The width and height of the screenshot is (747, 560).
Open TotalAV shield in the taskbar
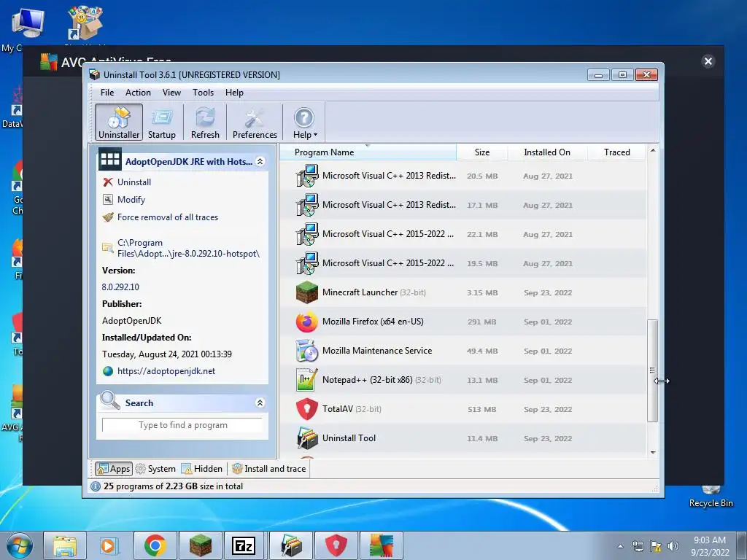coord(336,546)
